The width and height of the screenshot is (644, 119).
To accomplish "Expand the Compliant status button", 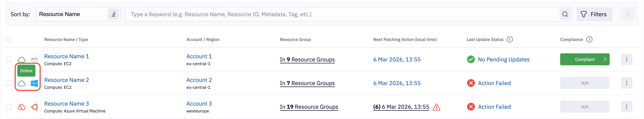I will (x=585, y=59).
